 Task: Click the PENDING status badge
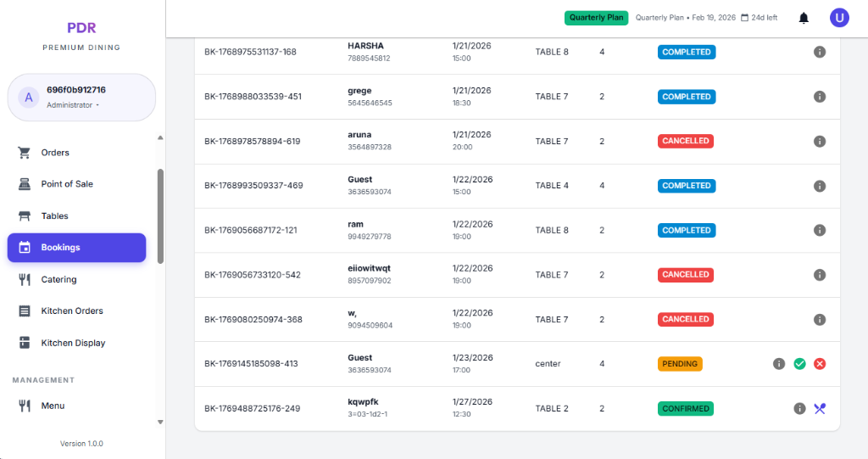(x=680, y=364)
